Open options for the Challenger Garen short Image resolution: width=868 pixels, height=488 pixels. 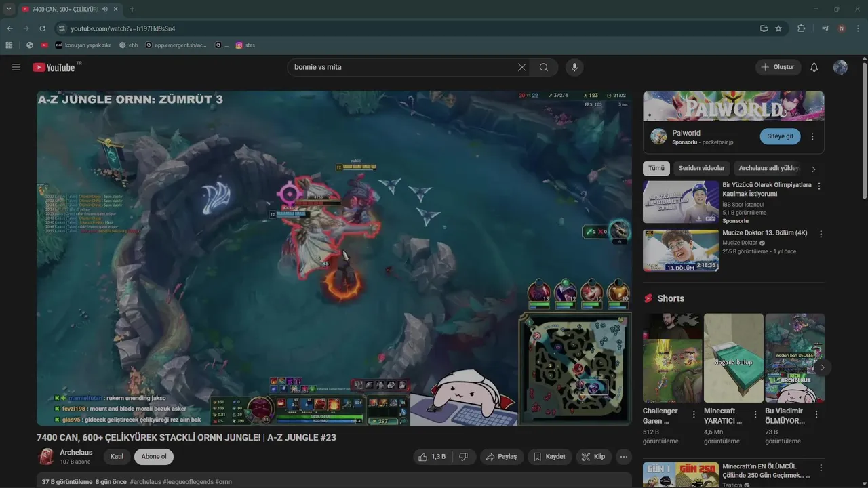(x=694, y=415)
